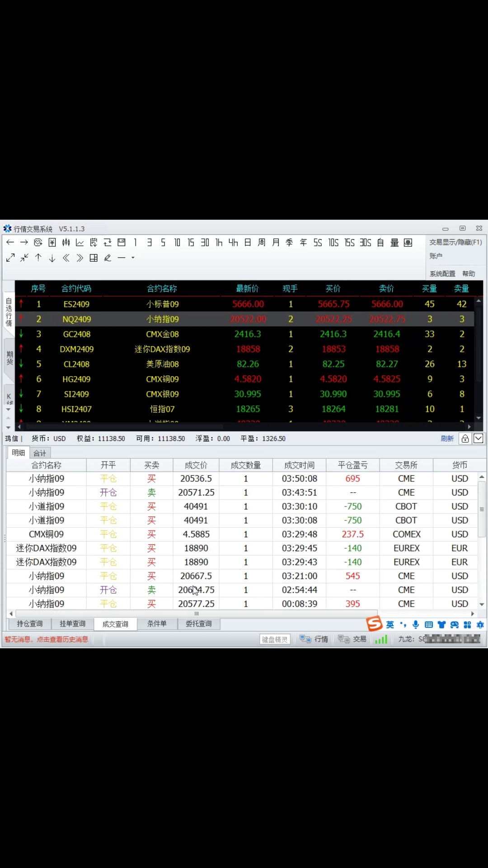Image resolution: width=488 pixels, height=868 pixels.
Task: Click the 平仓盈亏 column header
Action: click(x=353, y=465)
